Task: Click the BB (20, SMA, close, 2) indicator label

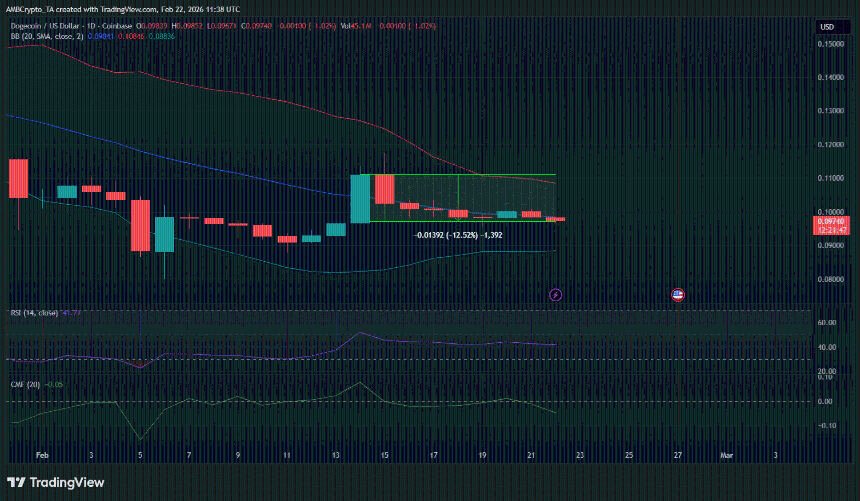Action: coord(47,36)
